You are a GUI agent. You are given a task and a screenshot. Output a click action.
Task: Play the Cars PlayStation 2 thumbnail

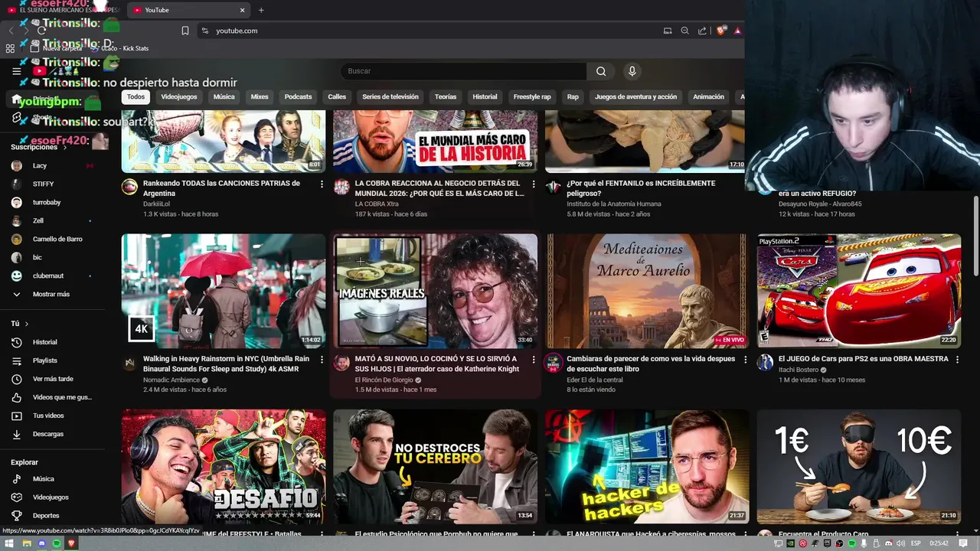pos(859,291)
